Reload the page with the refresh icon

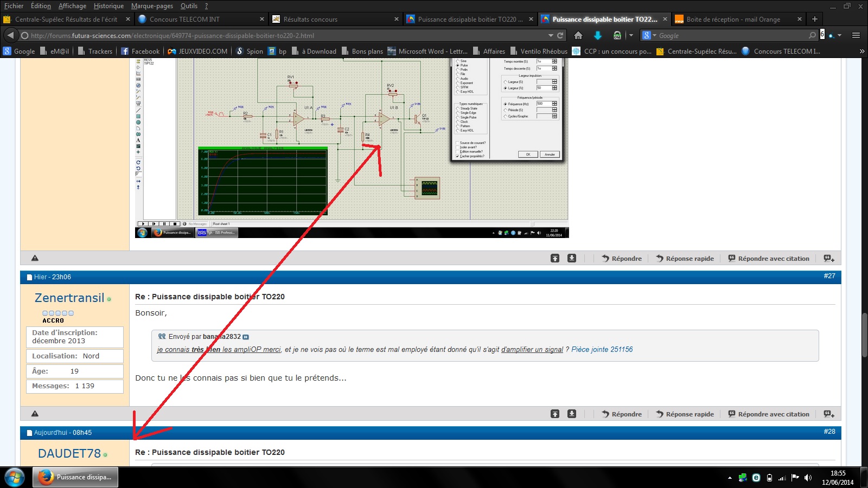click(560, 35)
